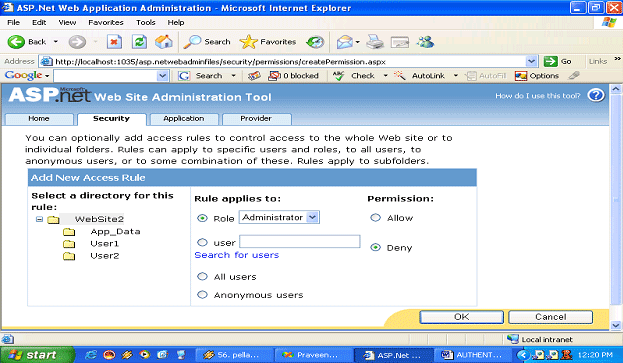Click the Google toolbar News icon before blocked
The image size is (623, 363).
[254, 75]
